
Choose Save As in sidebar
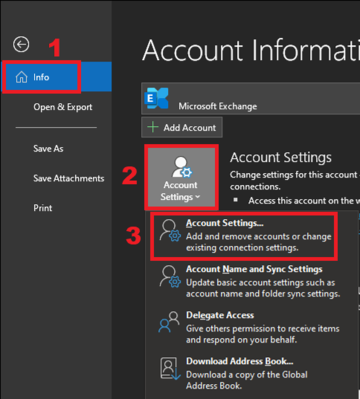(x=48, y=149)
